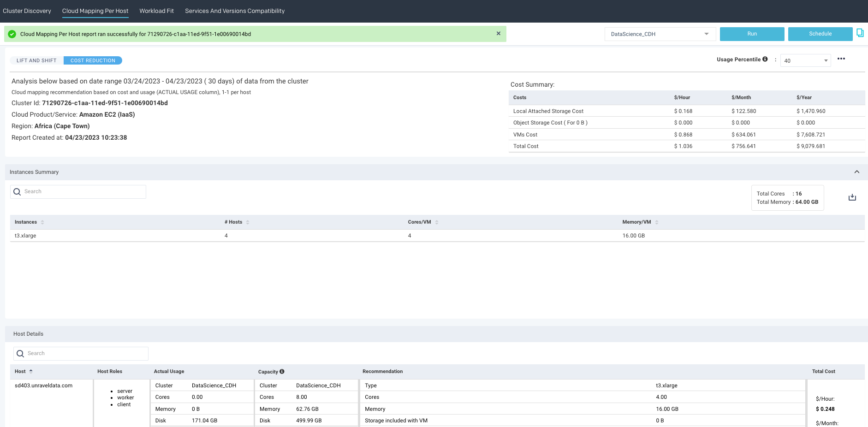Collapse the Instances Summary section
The image size is (868, 427).
pos(857,172)
